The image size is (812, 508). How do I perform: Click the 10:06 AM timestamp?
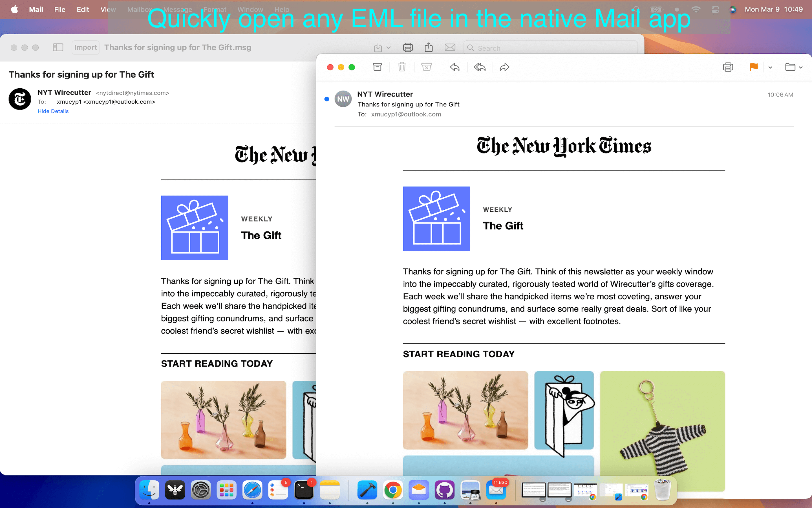[x=780, y=95]
